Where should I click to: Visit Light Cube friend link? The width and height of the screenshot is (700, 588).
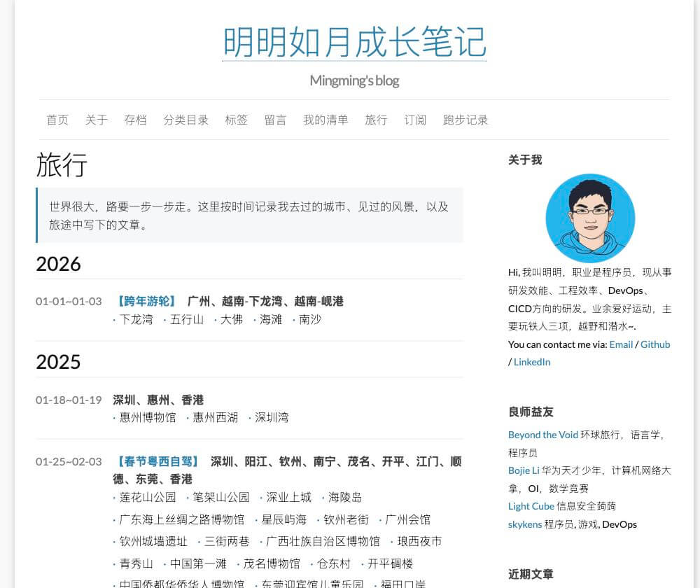pyautogui.click(x=531, y=506)
